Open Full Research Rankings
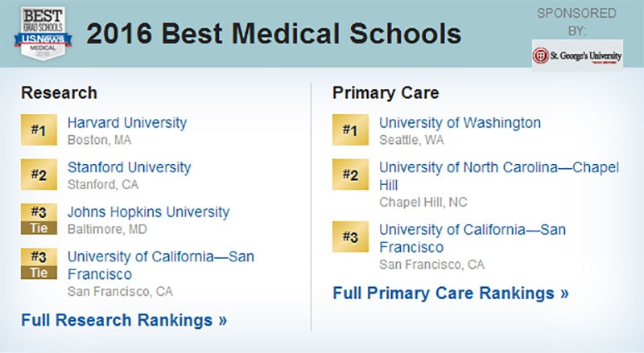The image size is (644, 353). [124, 320]
